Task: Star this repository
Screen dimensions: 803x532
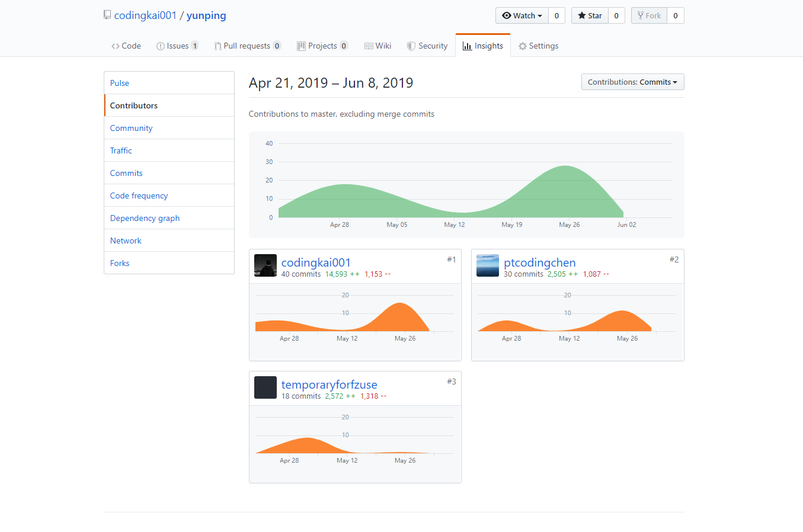Action: 590,15
